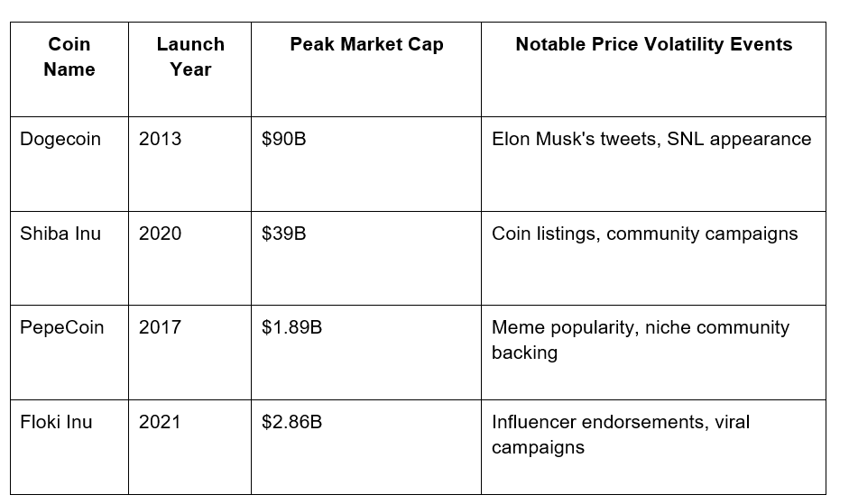Select the Launch Year column header

[x=190, y=69]
